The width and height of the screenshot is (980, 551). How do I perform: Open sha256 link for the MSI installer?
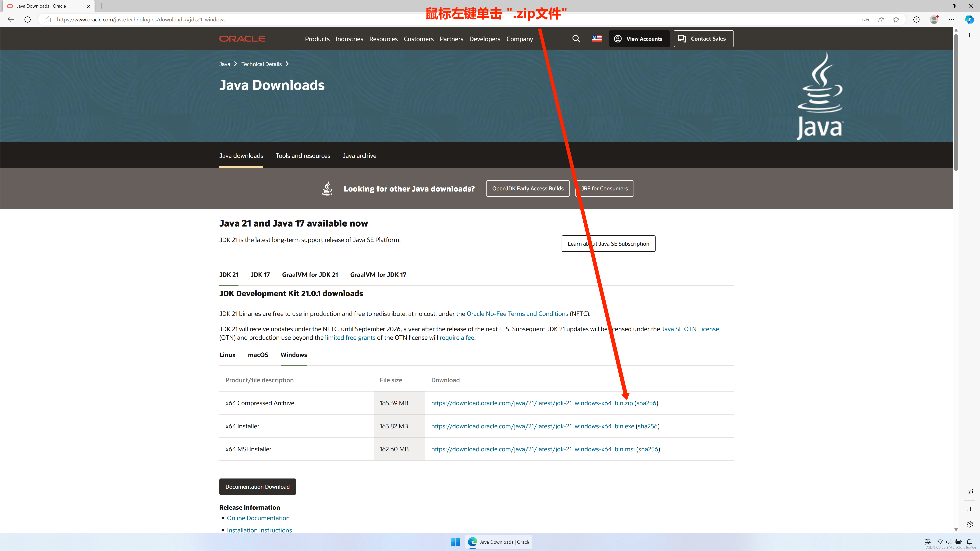pos(648,449)
